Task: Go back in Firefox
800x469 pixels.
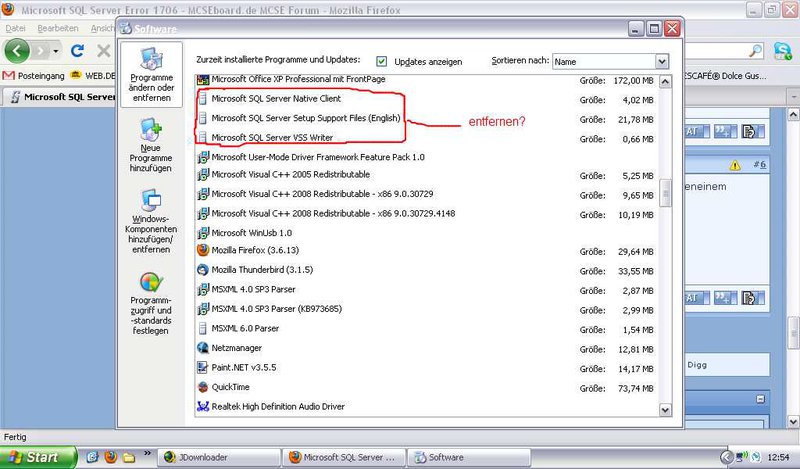Action: (17, 51)
